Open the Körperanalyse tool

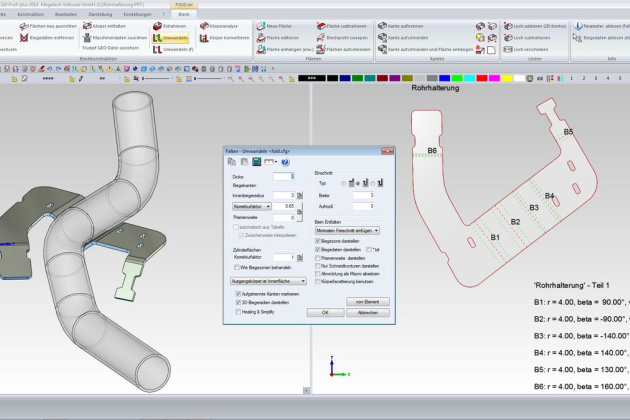tap(203, 25)
